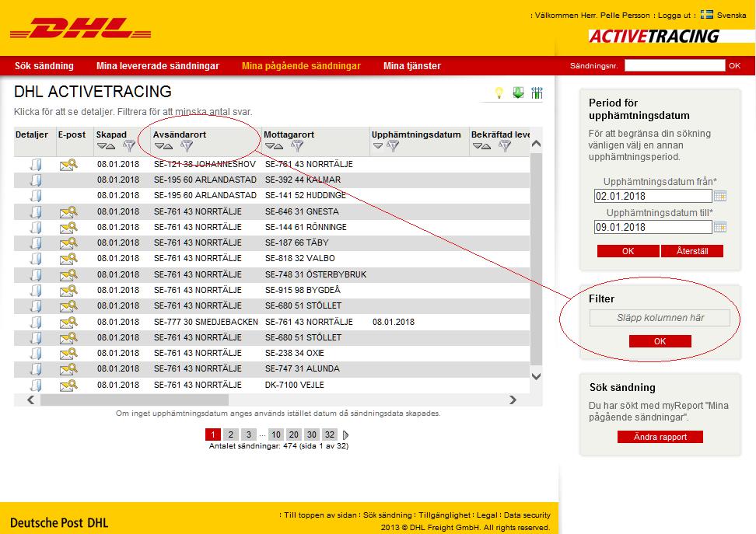Click the Logga ut link
This screenshot has height=534, width=756.
coord(674,15)
